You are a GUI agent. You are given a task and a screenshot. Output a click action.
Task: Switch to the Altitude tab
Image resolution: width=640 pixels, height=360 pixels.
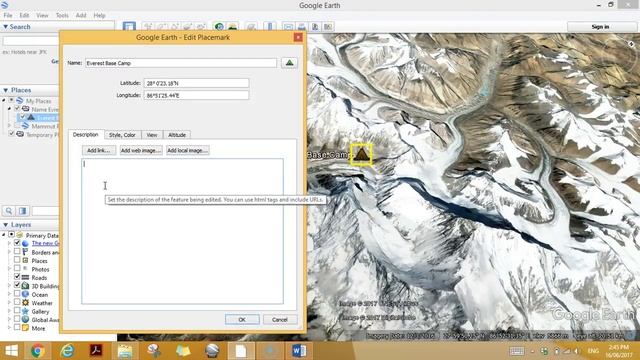pyautogui.click(x=177, y=135)
